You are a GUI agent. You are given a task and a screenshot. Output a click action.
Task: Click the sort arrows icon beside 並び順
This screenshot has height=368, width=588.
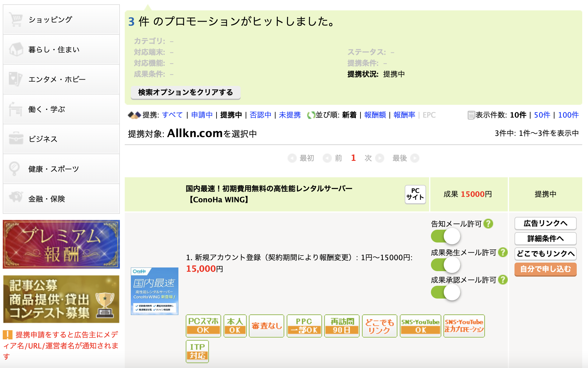coord(311,115)
